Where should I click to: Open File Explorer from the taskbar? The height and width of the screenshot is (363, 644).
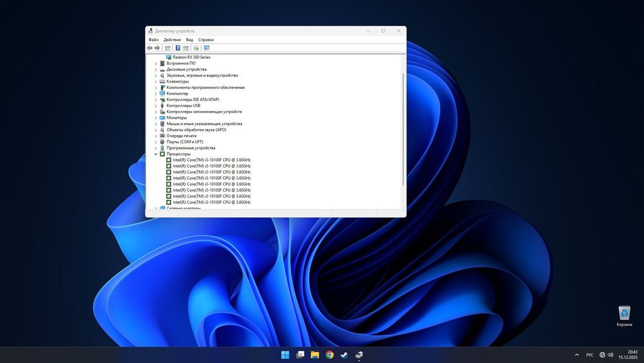coord(315,355)
